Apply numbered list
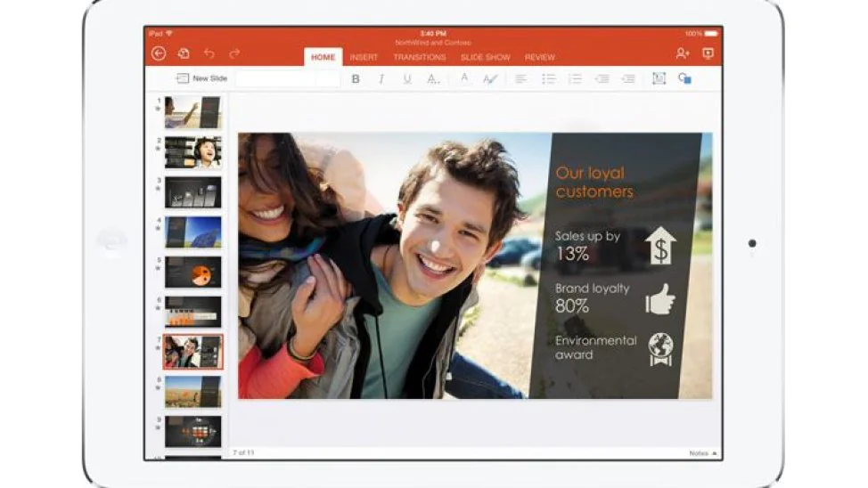This screenshot has height=488, width=868. point(575,79)
